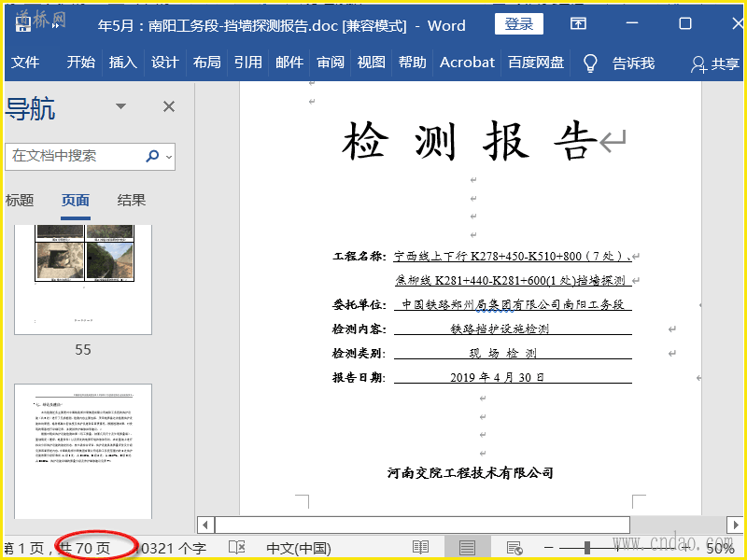This screenshot has height=560, width=747.
Task: Click the 中文(中国) language indicator
Action: [x=299, y=549]
